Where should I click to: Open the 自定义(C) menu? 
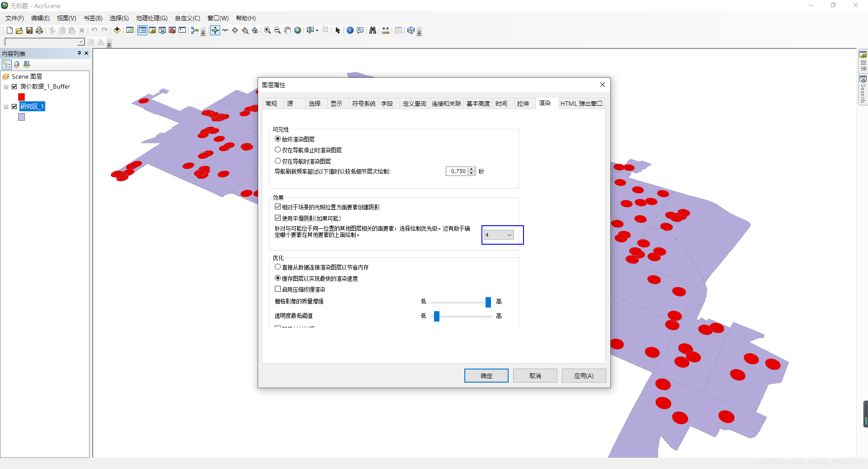click(188, 18)
